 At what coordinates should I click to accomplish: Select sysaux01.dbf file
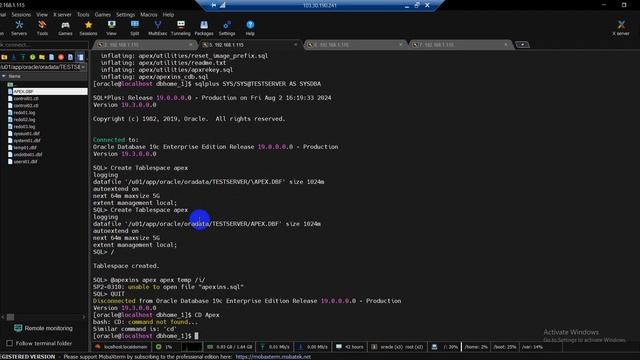point(27,133)
